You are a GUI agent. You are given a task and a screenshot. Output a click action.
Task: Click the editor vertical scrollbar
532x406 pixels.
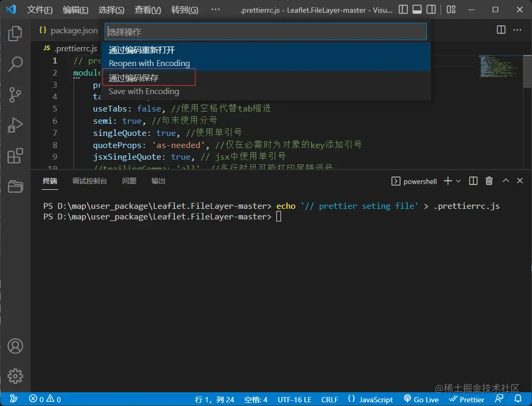tap(527, 71)
